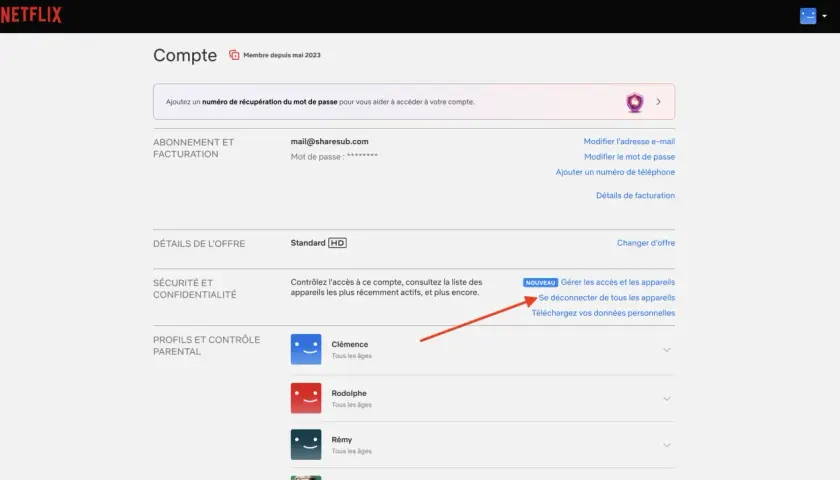Expand the Rémy profile row chevron
The height and width of the screenshot is (480, 840).
[666, 445]
